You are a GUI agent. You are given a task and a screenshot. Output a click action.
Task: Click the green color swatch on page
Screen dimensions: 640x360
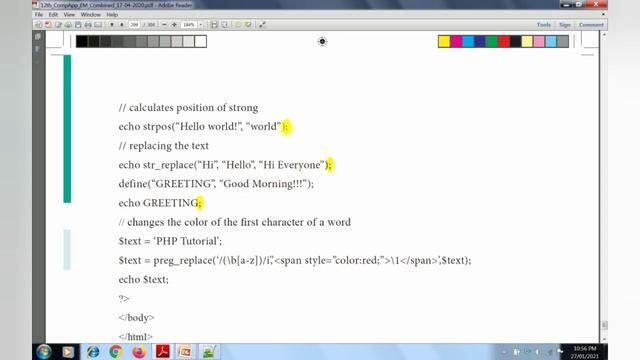point(492,41)
